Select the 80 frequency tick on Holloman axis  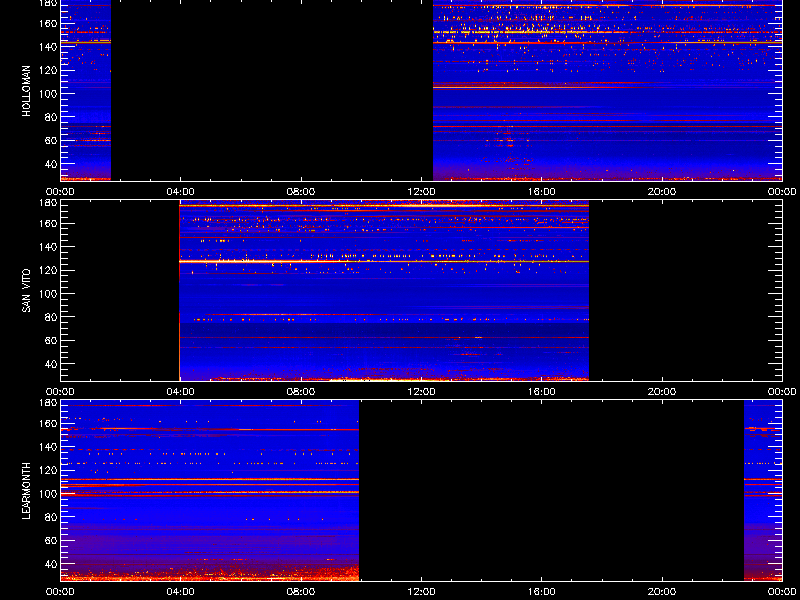tap(51, 117)
